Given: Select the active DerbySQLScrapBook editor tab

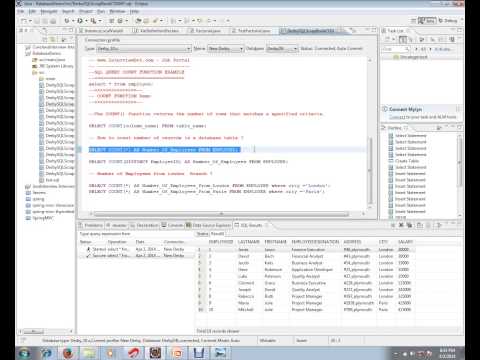Looking at the screenshot, I should (310, 31).
